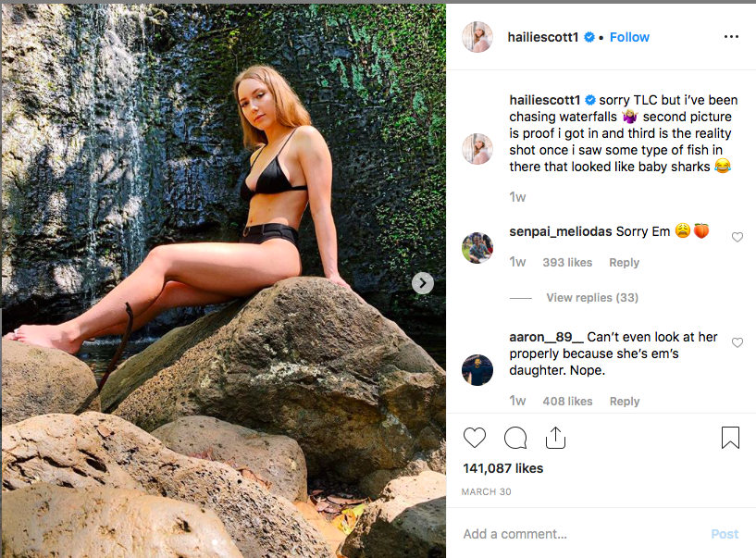756x558 pixels.
Task: Open aaron__89__ username link
Action: click(546, 338)
